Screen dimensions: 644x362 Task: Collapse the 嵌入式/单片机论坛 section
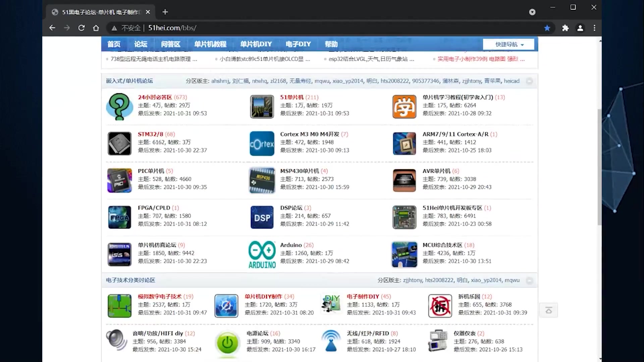pyautogui.click(x=529, y=81)
